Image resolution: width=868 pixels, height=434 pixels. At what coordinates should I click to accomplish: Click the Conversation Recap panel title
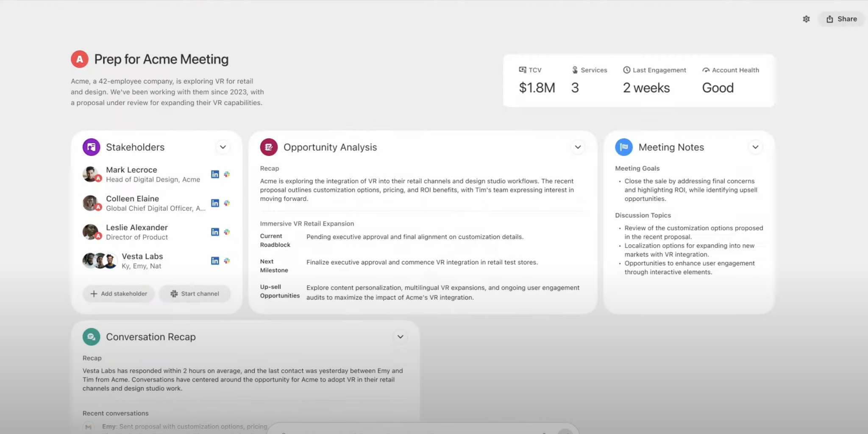151,337
